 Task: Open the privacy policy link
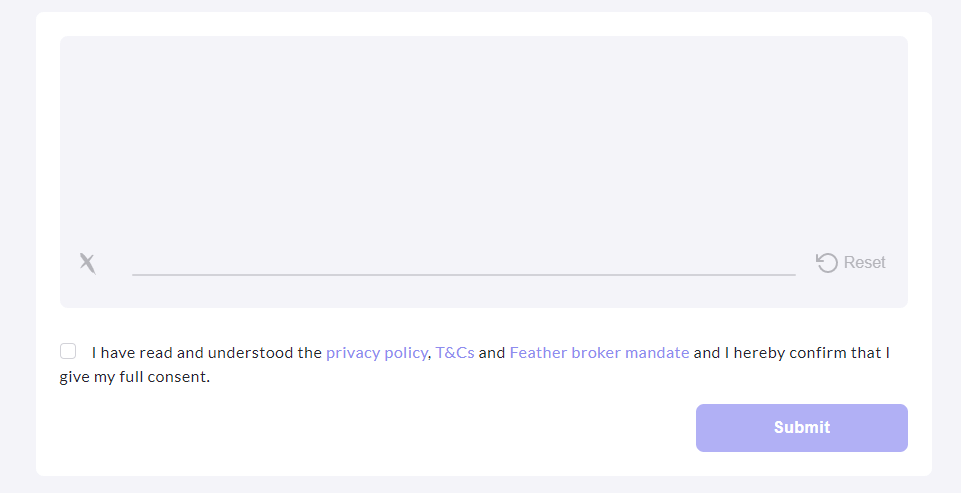click(x=376, y=353)
